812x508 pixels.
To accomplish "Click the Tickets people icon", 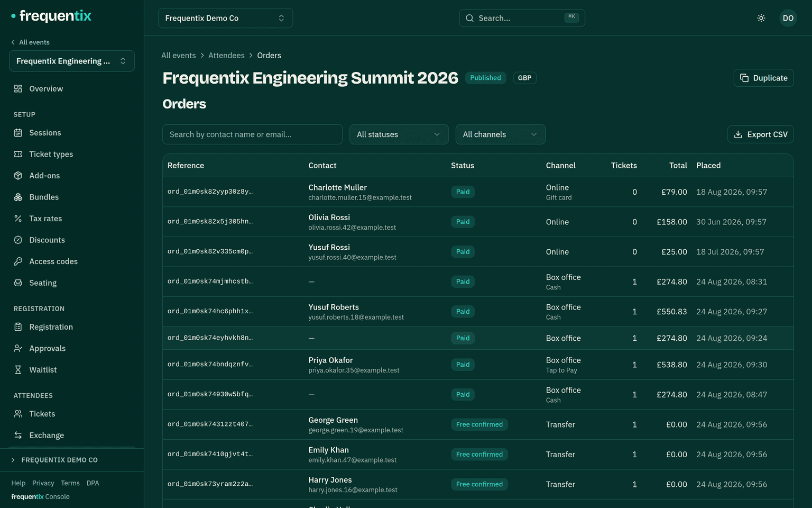I will pos(18,414).
